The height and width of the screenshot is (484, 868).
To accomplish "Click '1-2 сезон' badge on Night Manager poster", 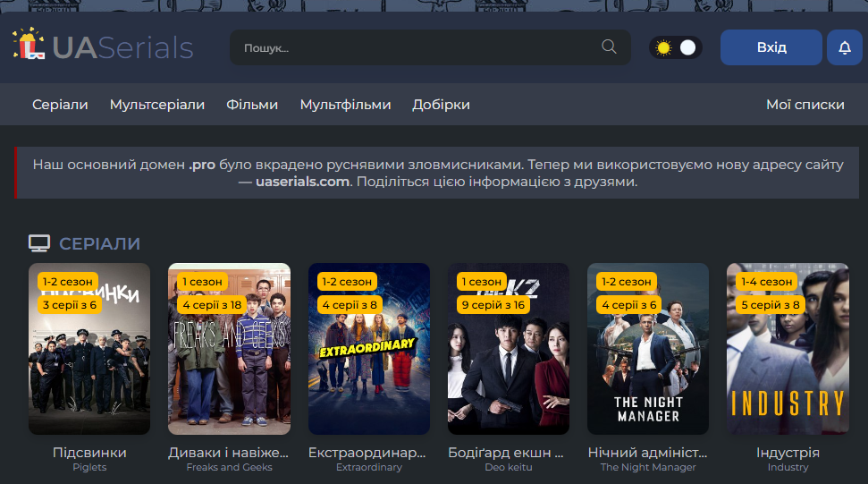I will [x=627, y=282].
